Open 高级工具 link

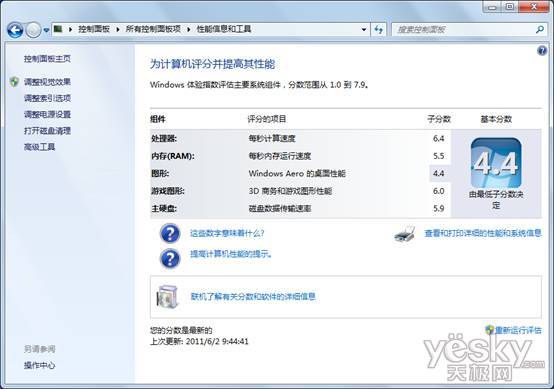40,147
